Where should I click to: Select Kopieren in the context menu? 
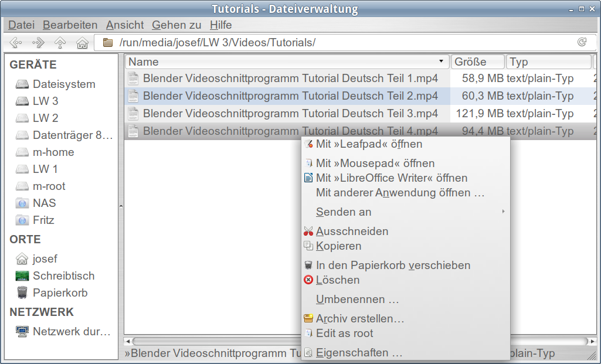[338, 246]
